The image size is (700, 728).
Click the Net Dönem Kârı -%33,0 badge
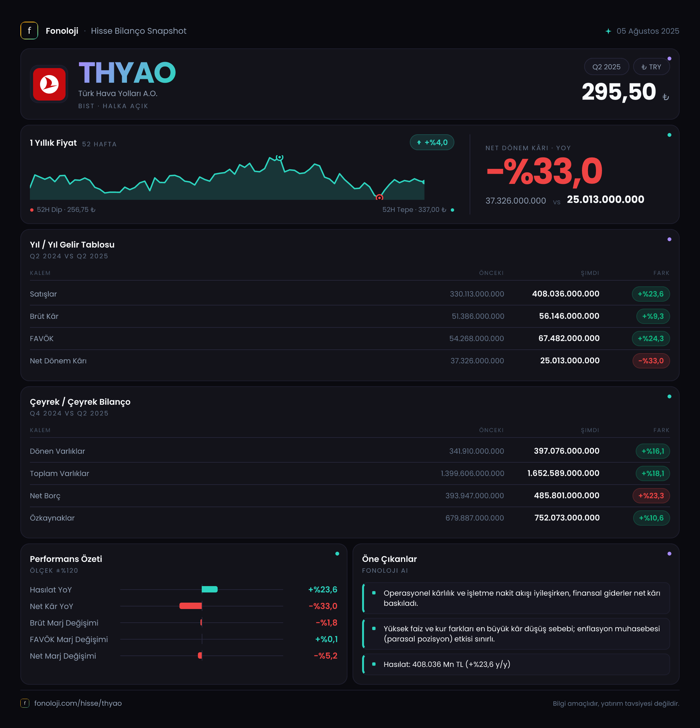point(651,361)
